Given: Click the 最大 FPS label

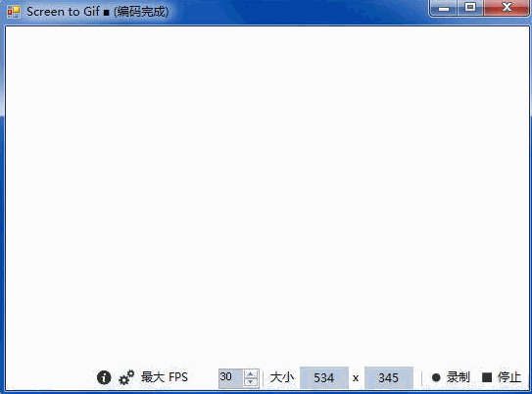Looking at the screenshot, I should pos(165,377).
